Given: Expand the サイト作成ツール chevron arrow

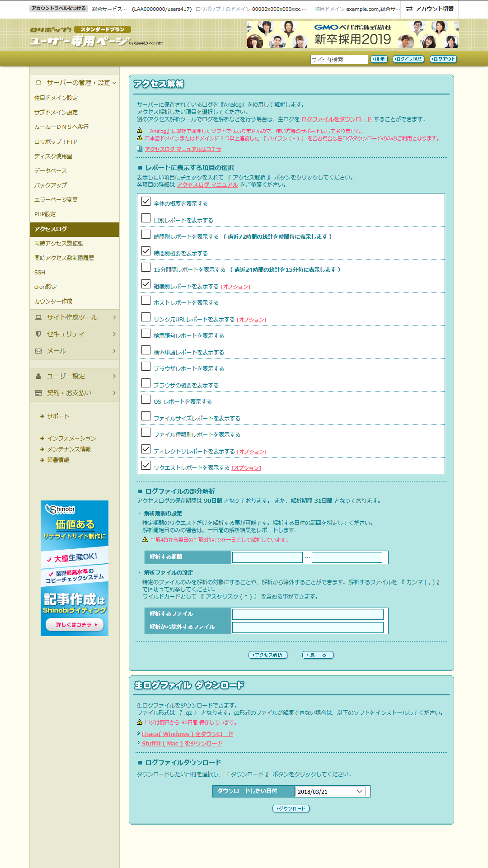Looking at the screenshot, I should (114, 317).
